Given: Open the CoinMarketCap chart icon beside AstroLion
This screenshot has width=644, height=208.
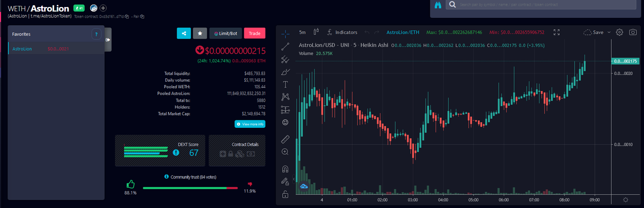Looking at the screenshot, I should click(x=93, y=8).
